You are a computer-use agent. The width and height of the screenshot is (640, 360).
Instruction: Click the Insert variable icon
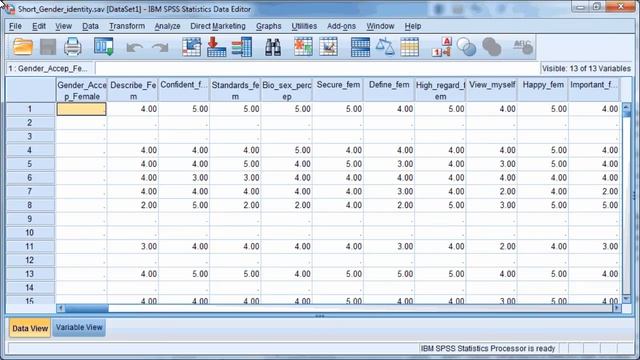(x=329, y=47)
